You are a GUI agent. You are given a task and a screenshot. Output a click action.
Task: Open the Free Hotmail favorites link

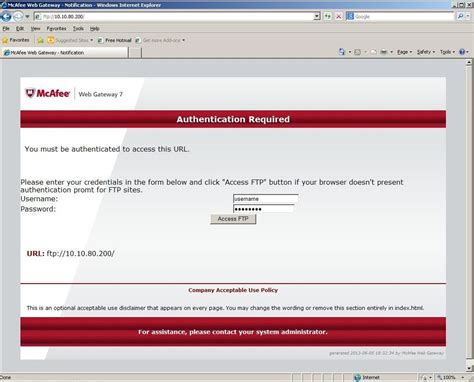click(115, 40)
